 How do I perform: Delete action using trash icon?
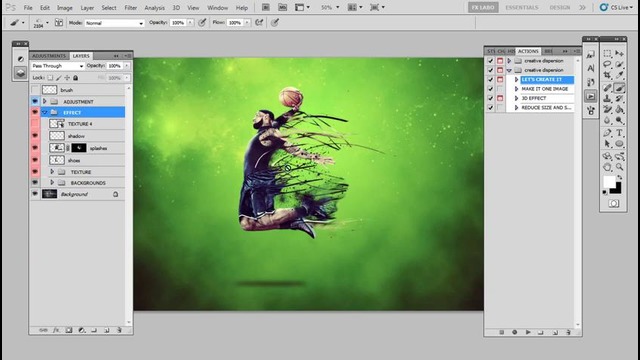tap(568, 332)
